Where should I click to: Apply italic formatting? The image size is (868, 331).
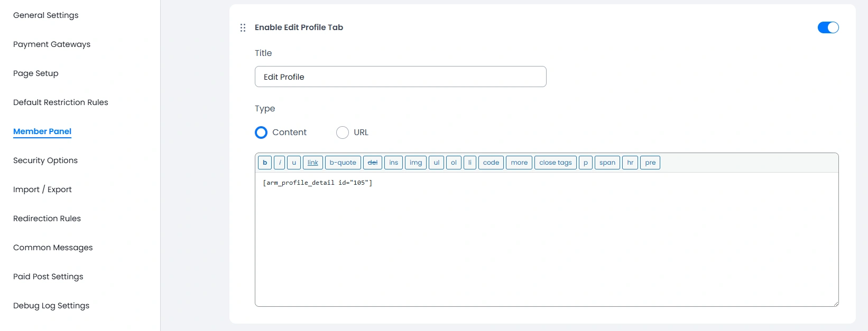(280, 163)
